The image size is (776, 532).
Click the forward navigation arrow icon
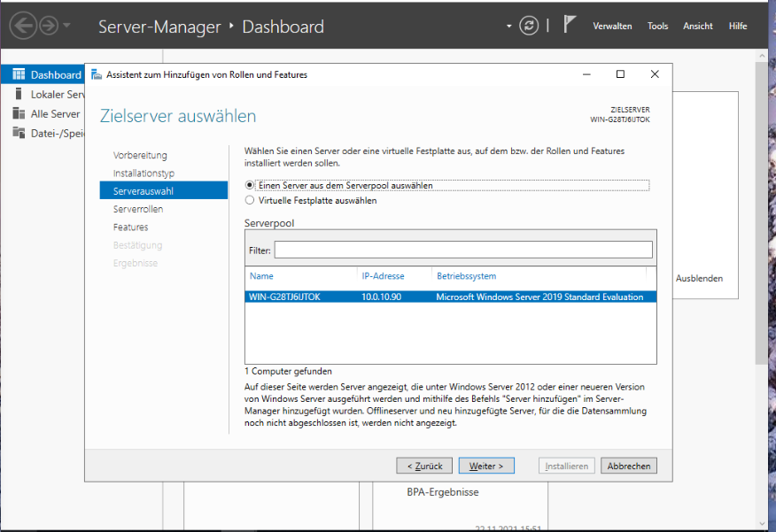[48, 26]
